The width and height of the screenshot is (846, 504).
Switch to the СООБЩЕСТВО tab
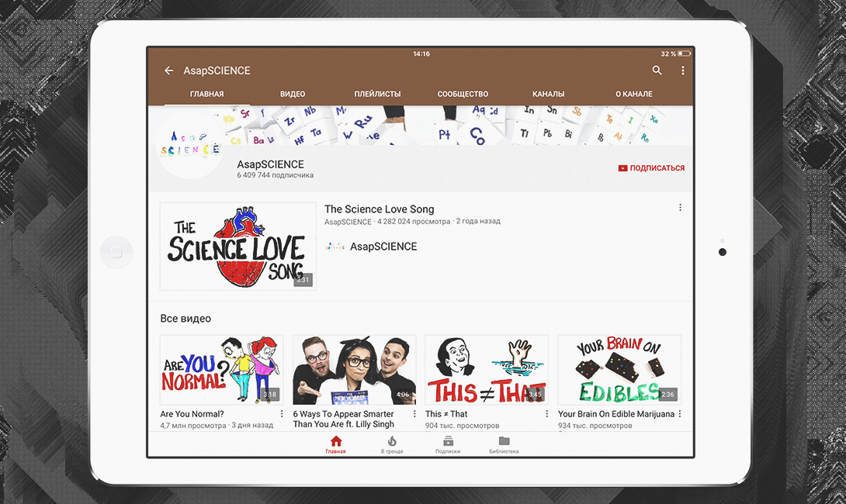[463, 94]
